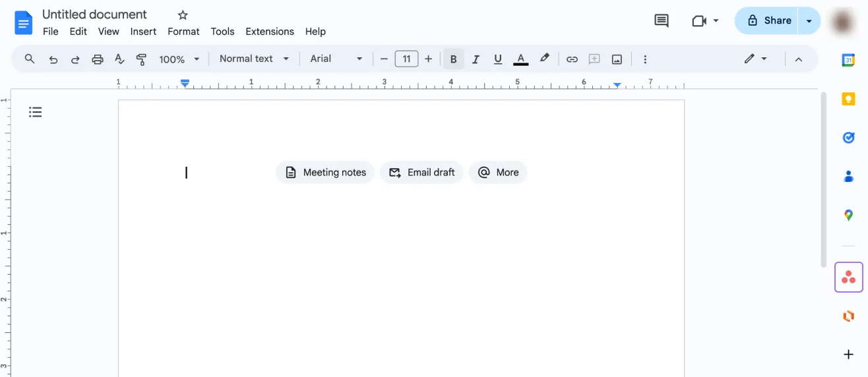Toggle bold formatting
The image size is (868, 377).
(x=453, y=59)
